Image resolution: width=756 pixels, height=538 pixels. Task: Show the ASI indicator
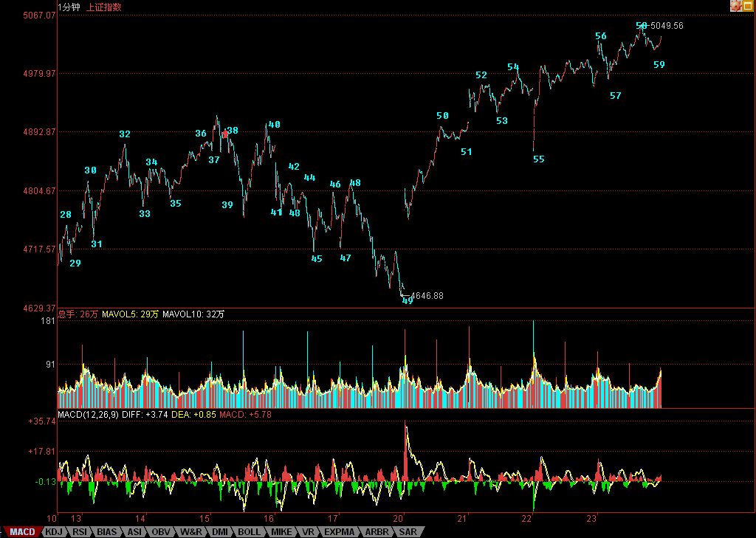click(134, 531)
